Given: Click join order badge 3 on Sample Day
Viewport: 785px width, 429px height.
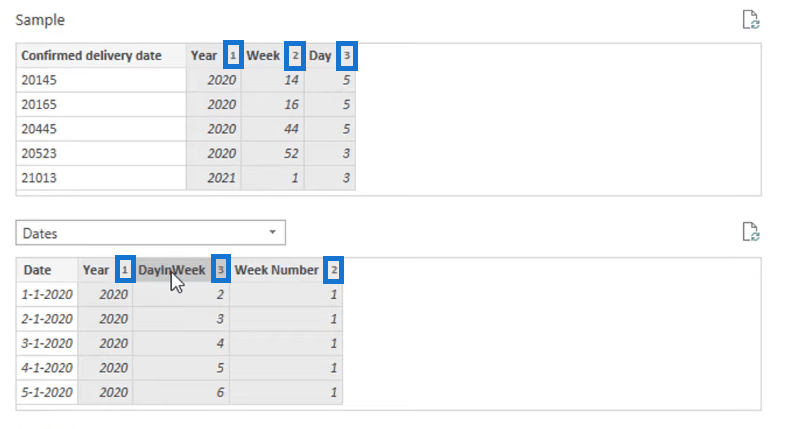Looking at the screenshot, I should (346, 56).
